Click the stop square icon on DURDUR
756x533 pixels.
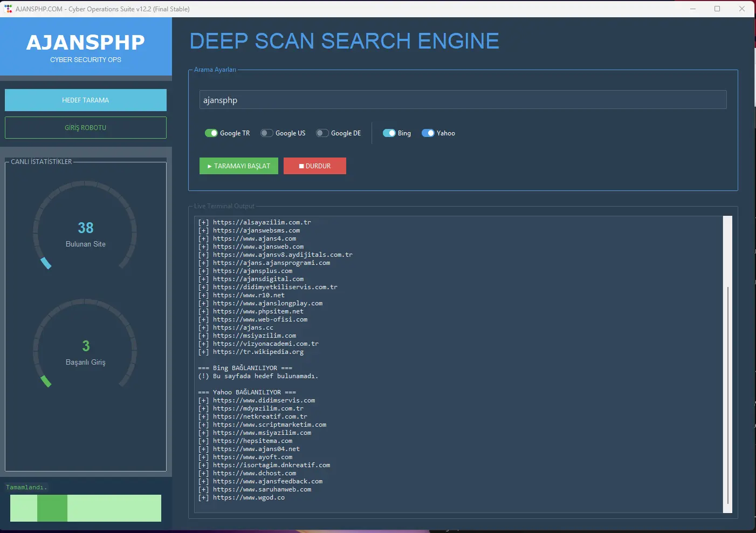302,166
